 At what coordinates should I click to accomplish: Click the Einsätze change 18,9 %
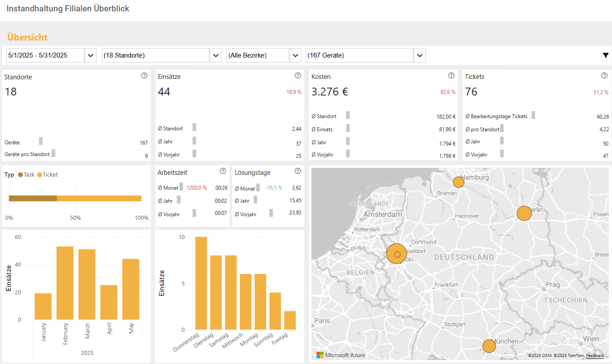click(x=294, y=92)
